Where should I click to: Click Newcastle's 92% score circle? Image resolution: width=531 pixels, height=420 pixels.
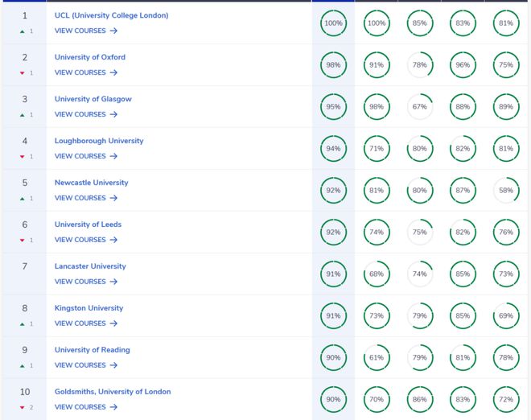(334, 191)
